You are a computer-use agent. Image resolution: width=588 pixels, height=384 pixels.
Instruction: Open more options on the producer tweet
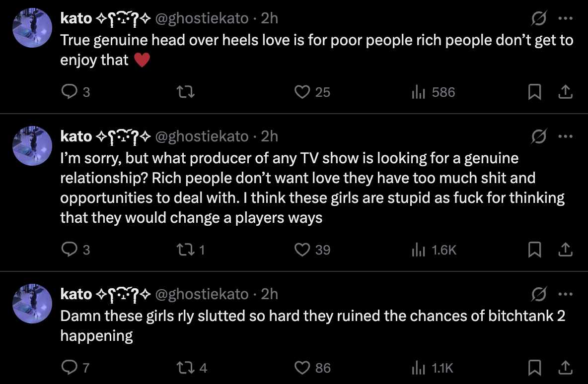click(x=566, y=136)
